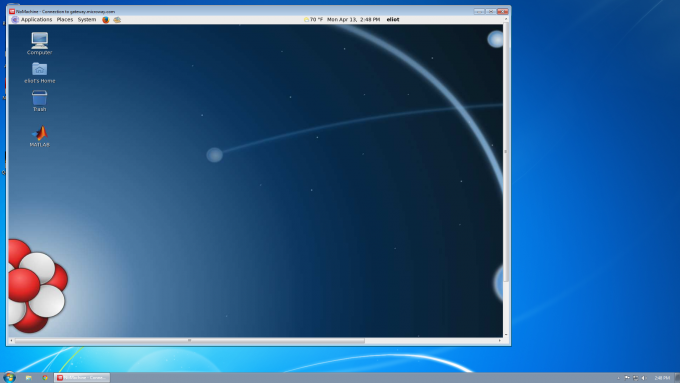The height and width of the screenshot is (383, 680).
Task: Click the Action Center flag tray icon
Action: tap(627, 378)
